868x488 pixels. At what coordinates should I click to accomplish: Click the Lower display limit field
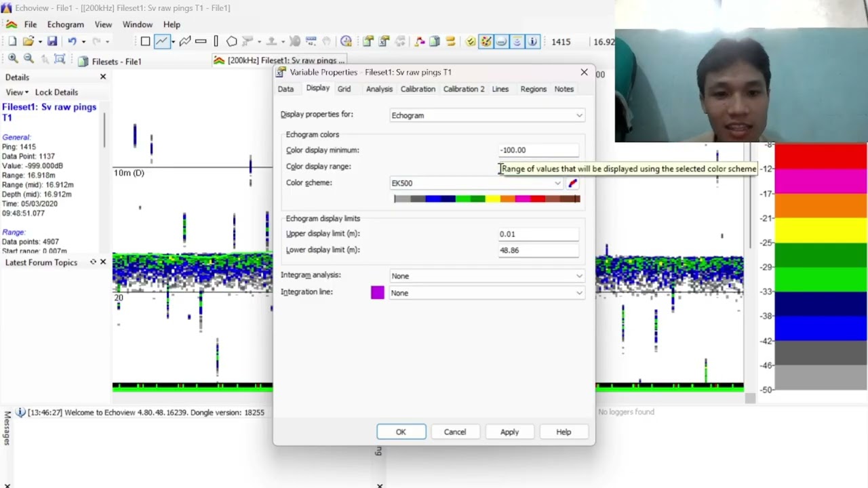tap(539, 250)
